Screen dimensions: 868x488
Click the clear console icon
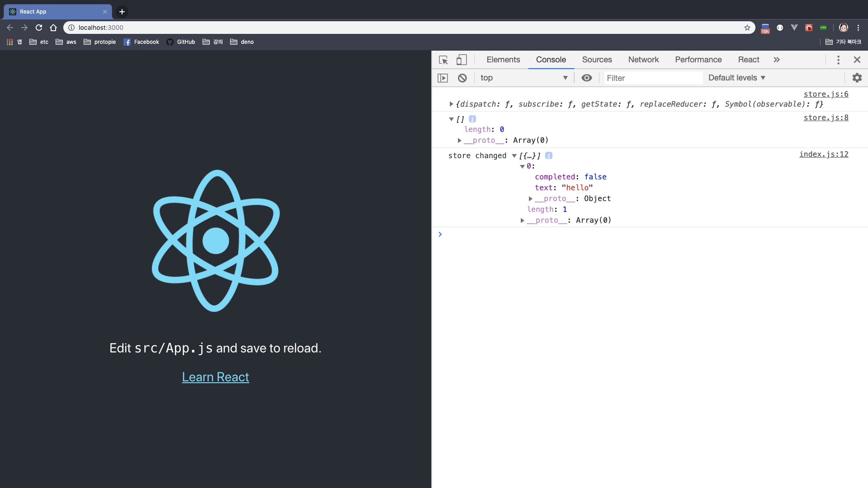click(462, 78)
